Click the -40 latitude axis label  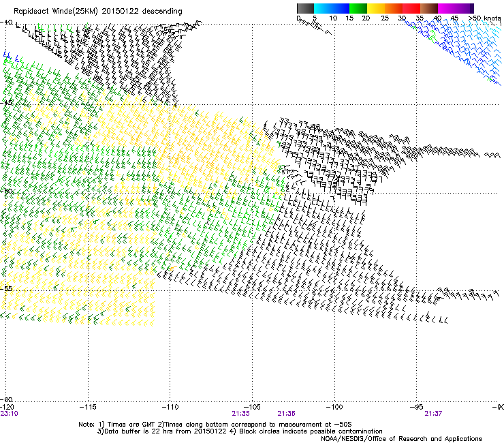6,22
